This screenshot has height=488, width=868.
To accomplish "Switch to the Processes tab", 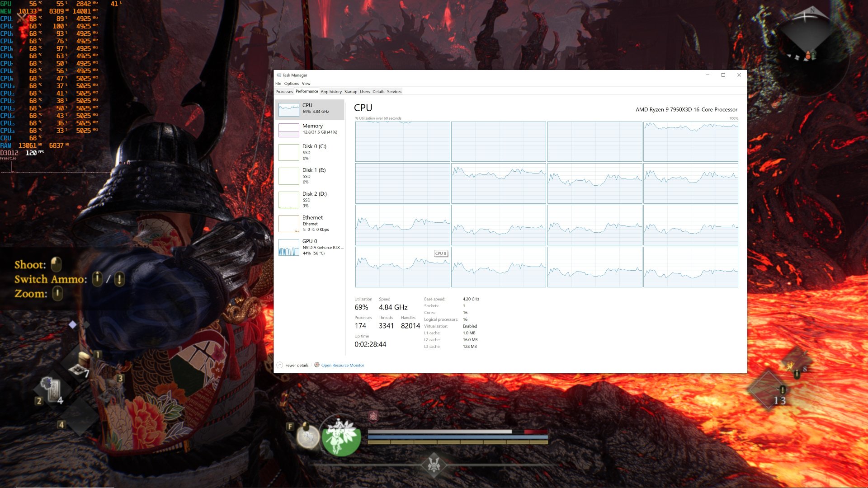I will (284, 91).
